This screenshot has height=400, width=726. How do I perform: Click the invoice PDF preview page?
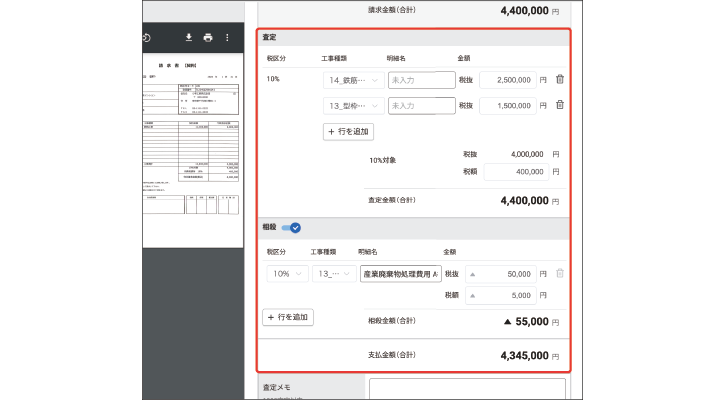coord(193,150)
